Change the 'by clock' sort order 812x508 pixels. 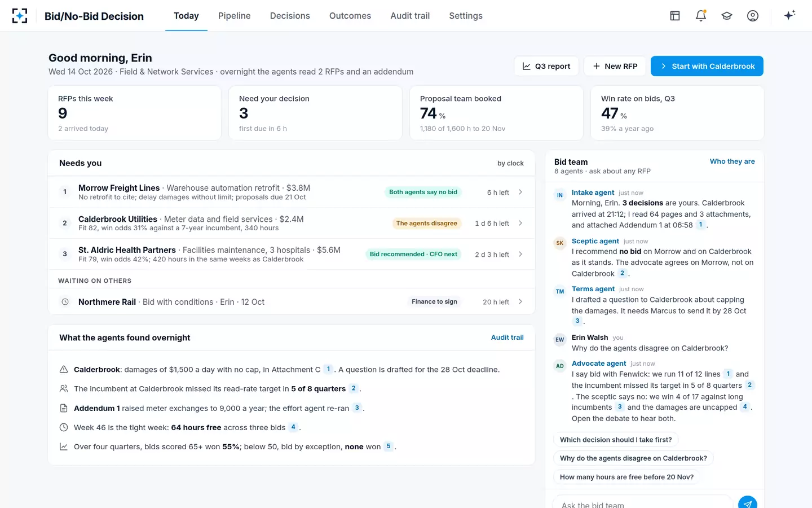pyautogui.click(x=510, y=163)
